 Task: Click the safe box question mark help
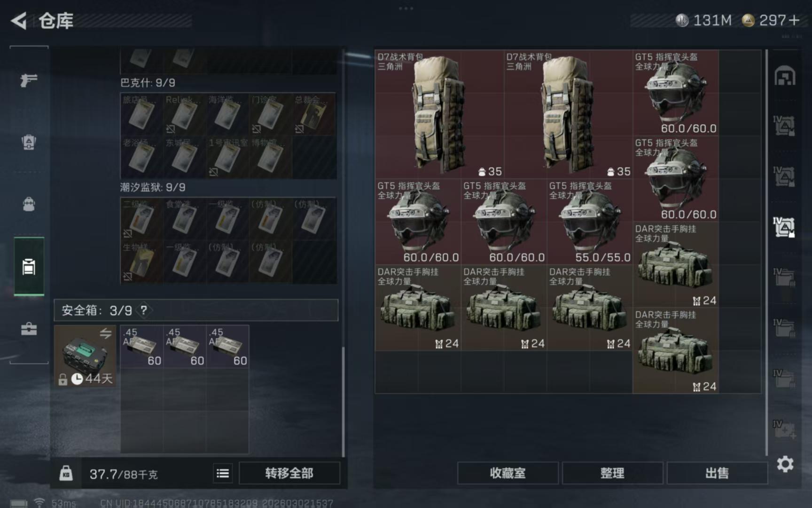click(x=144, y=310)
